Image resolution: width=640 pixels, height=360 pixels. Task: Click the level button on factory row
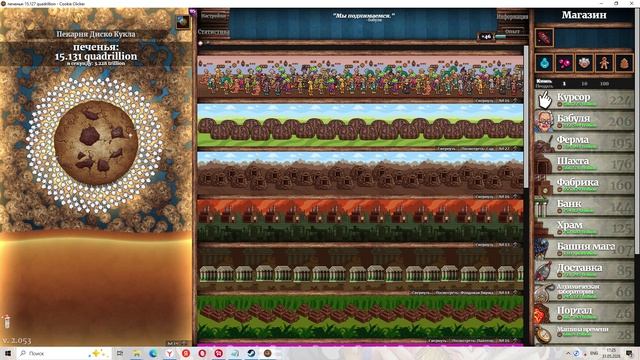(x=504, y=245)
